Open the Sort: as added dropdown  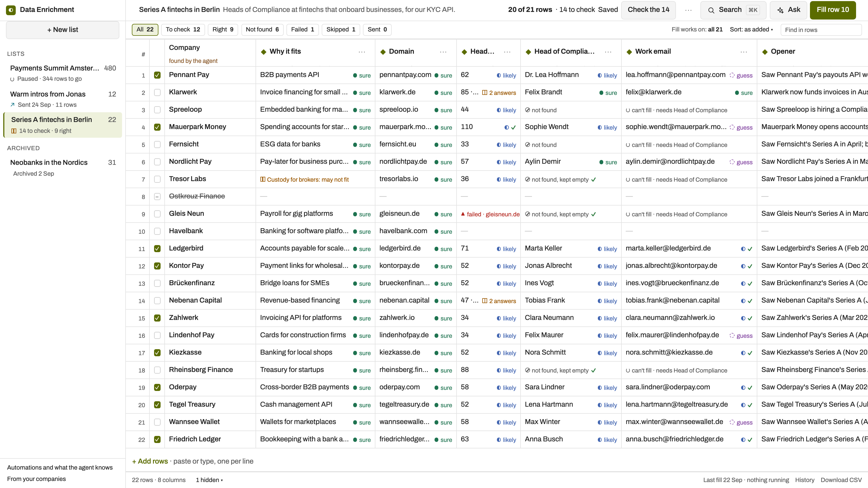pos(751,30)
